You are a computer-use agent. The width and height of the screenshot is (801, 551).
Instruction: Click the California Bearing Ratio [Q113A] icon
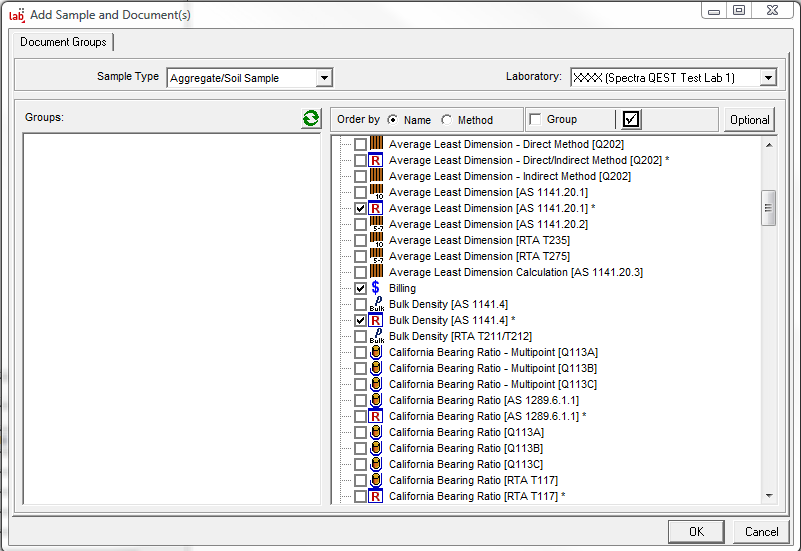coord(376,432)
